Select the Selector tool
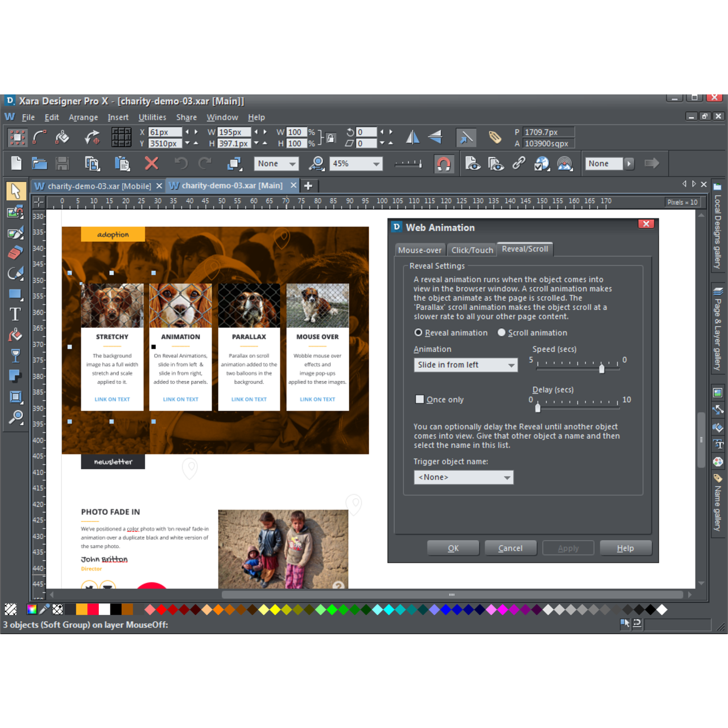 click(x=15, y=191)
